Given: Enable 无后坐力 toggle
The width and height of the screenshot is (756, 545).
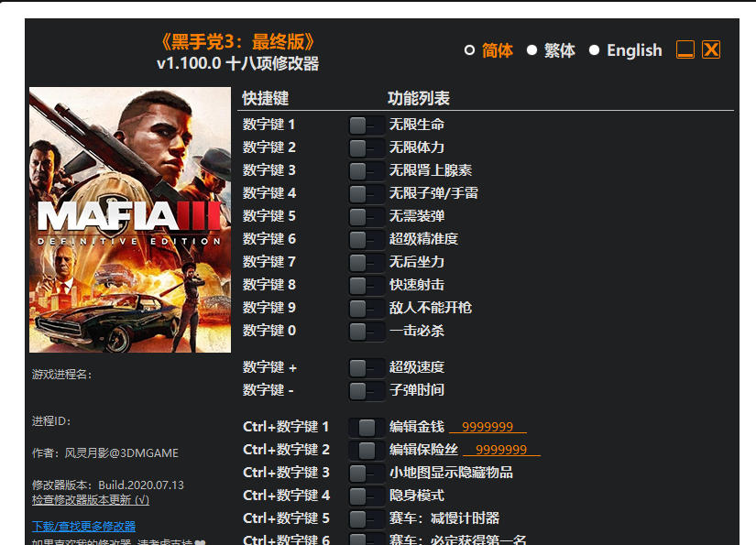Looking at the screenshot, I should click(366, 262).
